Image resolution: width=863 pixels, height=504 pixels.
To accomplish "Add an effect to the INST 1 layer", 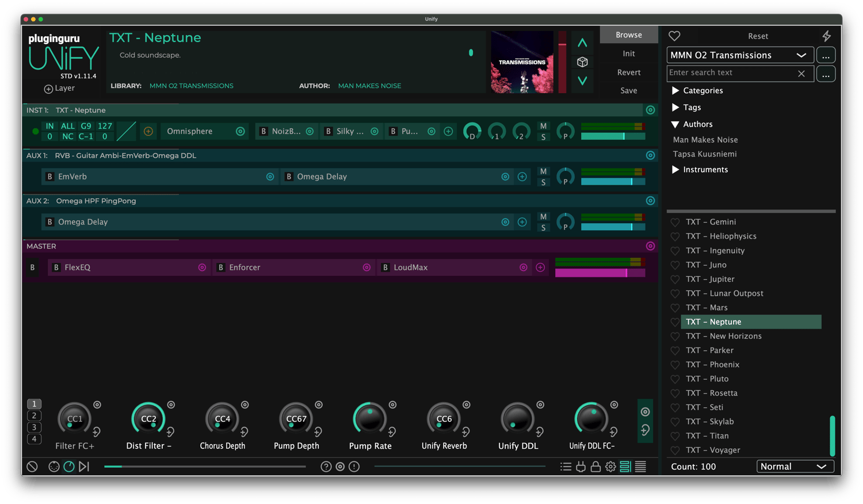I will pos(448,131).
